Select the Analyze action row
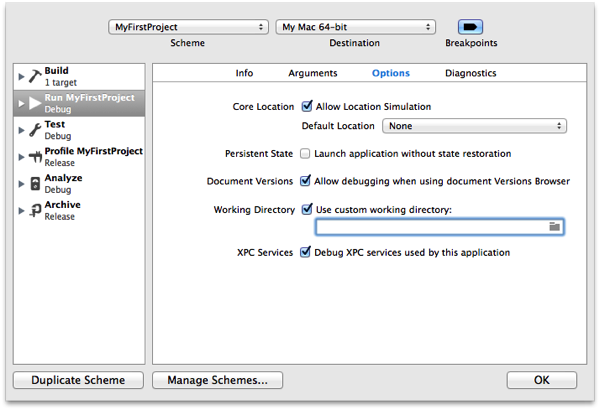This screenshot has height=410, width=600. coord(79,184)
